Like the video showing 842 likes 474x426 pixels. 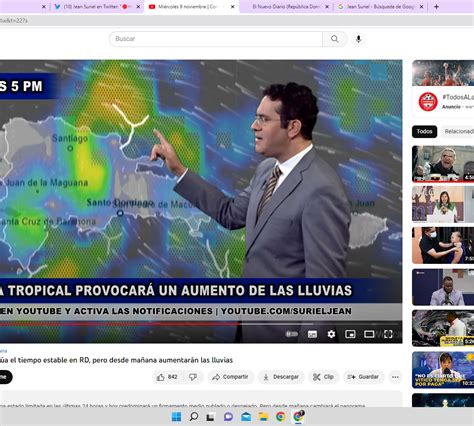coord(167,377)
